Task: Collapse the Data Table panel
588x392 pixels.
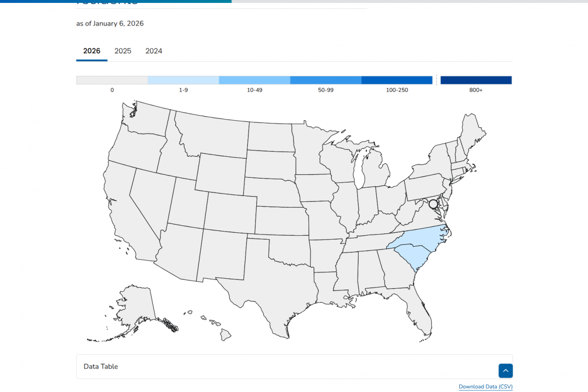Action: click(x=506, y=370)
